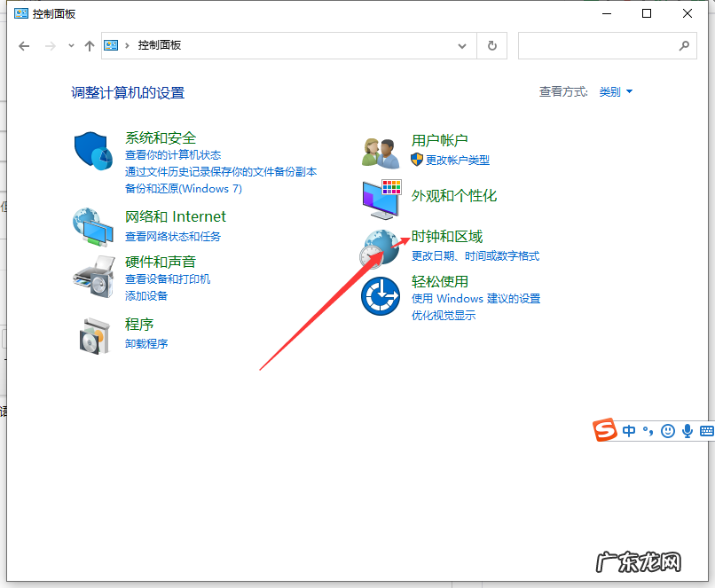Open 轻松使用 via the clock-style icon
Screen dimensions: 715x588
(x=380, y=296)
